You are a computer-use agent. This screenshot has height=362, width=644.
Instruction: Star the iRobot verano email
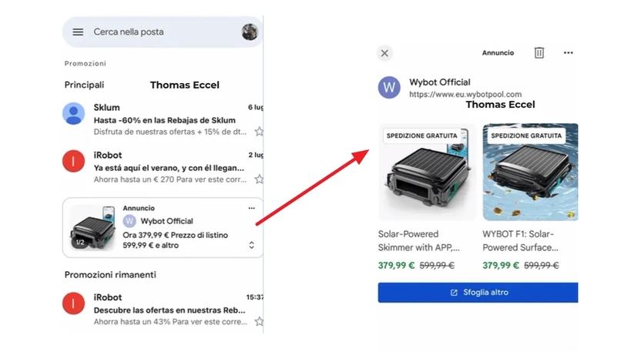click(259, 179)
